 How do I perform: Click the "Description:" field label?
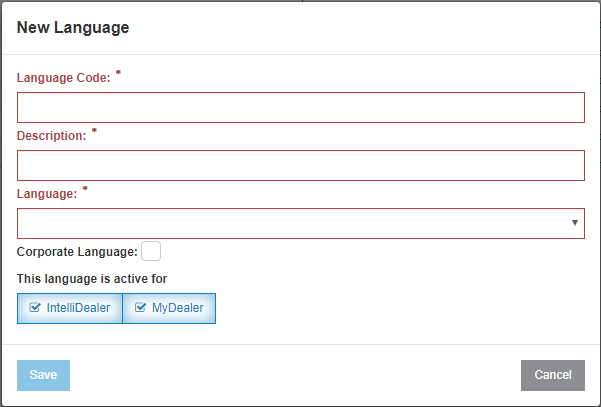pyautogui.click(x=52, y=136)
